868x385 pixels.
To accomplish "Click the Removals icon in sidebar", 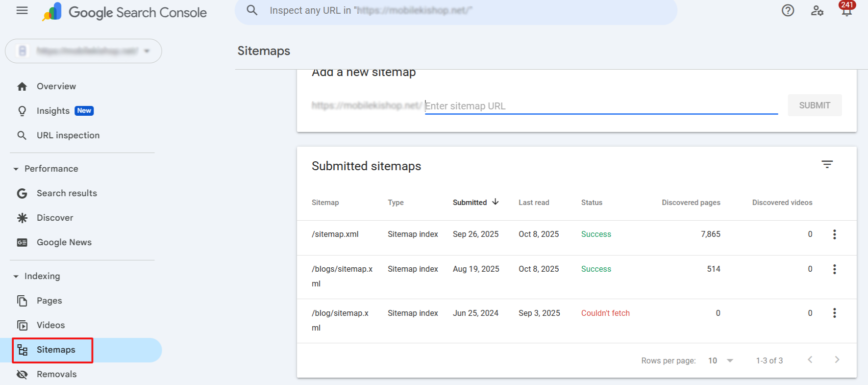I will tap(22, 374).
